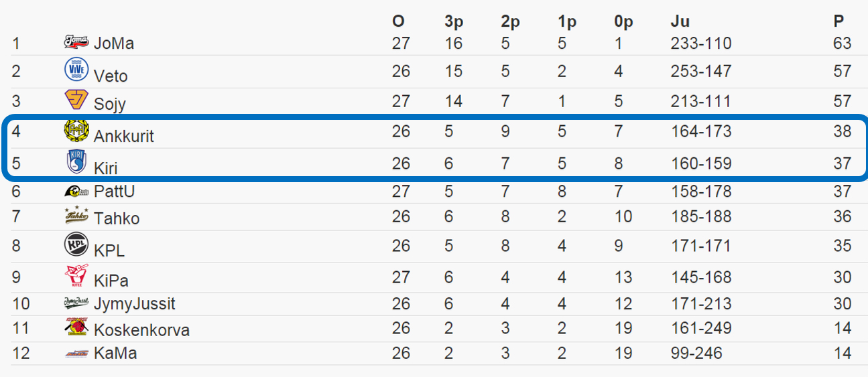Click the KiPa team logo

pos(76,276)
